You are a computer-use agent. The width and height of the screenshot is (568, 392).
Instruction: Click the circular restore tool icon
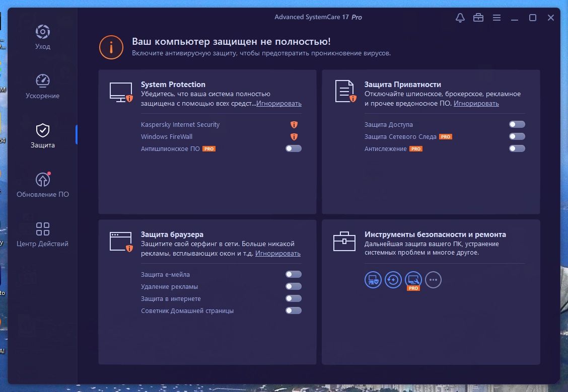[x=393, y=280]
